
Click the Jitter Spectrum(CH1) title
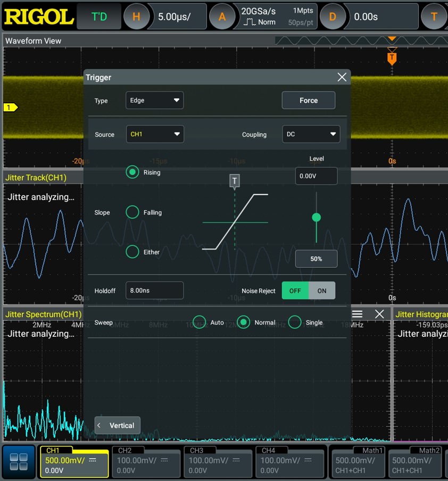pyautogui.click(x=43, y=314)
